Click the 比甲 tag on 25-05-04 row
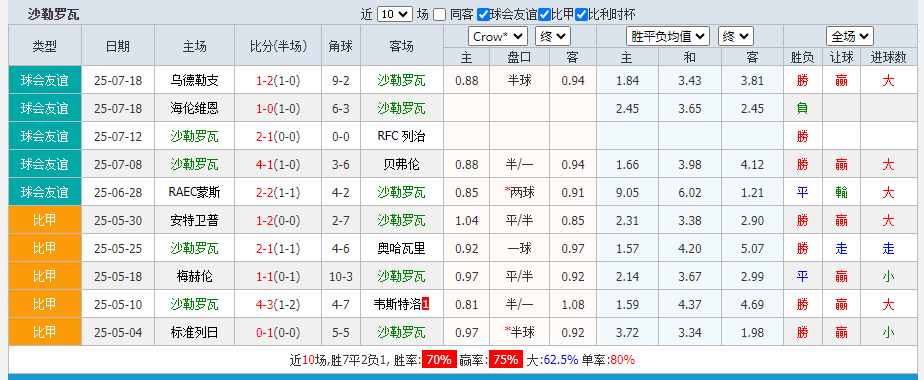The height and width of the screenshot is (380, 924). pyautogui.click(x=45, y=332)
